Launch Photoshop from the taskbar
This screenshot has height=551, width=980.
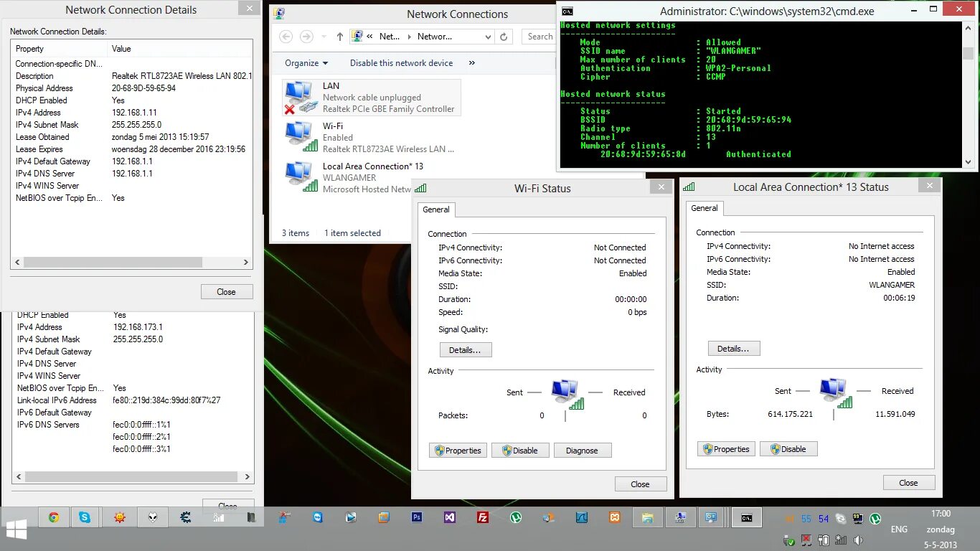pos(417,517)
